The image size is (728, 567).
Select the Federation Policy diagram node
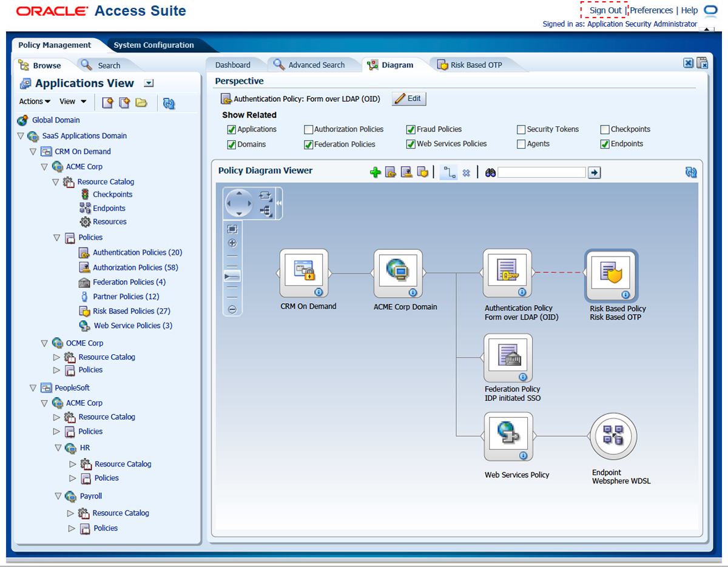508,358
